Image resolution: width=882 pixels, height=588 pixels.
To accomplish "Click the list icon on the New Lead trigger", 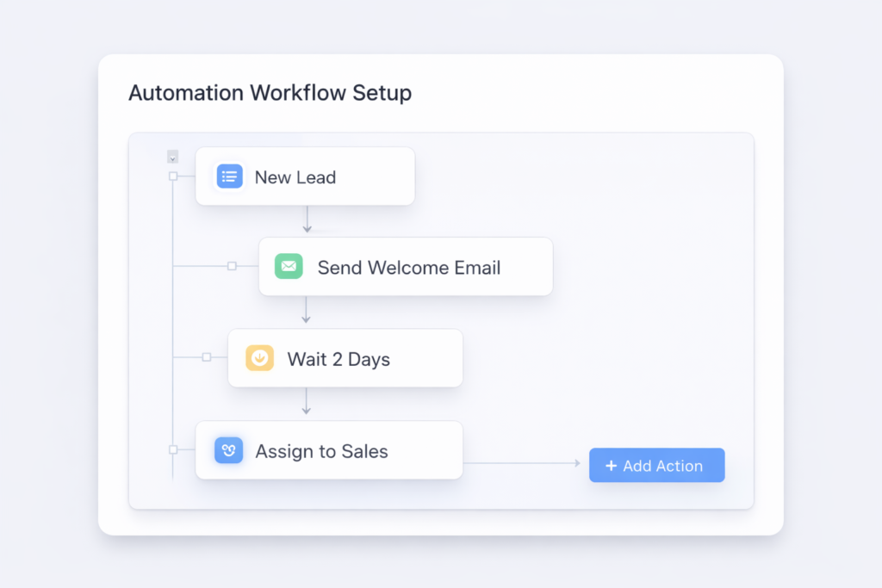I will point(229,176).
